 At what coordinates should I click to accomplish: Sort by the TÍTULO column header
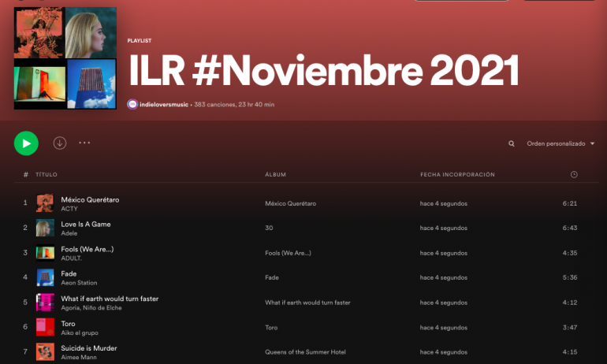tap(47, 174)
